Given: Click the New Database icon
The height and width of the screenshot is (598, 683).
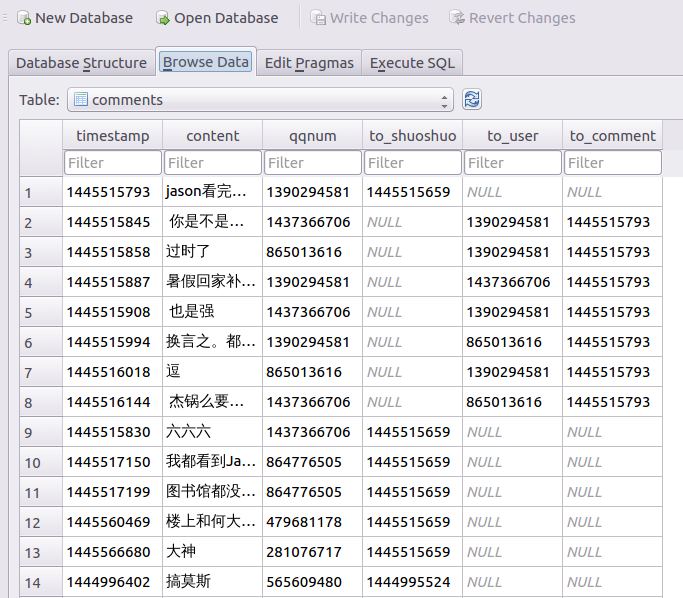Looking at the screenshot, I should (x=23, y=18).
